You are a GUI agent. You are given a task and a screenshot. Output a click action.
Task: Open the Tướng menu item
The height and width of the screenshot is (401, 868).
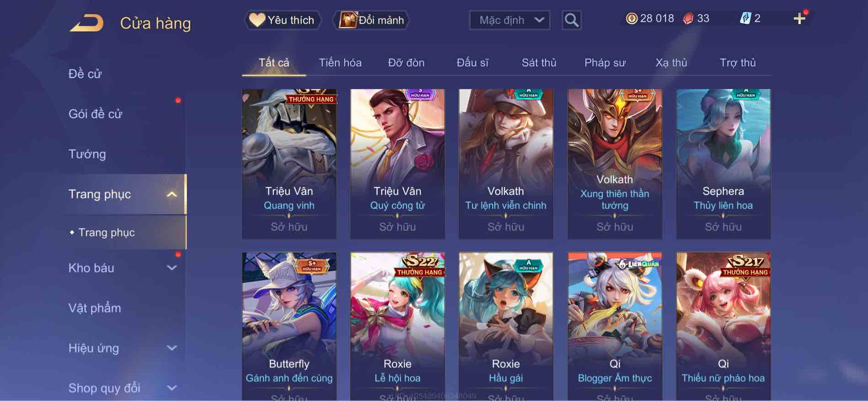(x=87, y=154)
